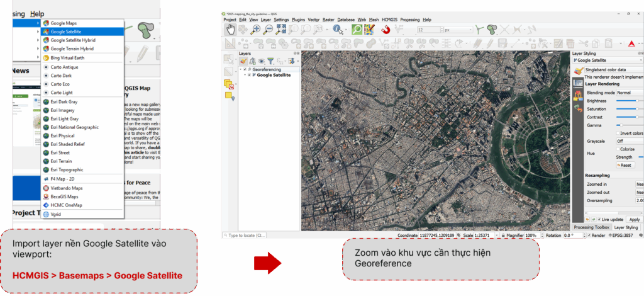This screenshot has width=644, height=296.
Task: Click the Zoom Full extent icon
Action: (281, 30)
